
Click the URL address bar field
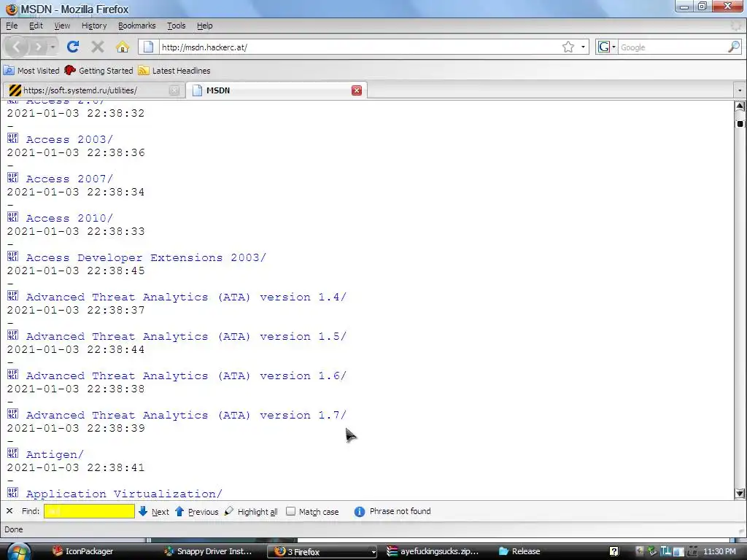(359, 47)
